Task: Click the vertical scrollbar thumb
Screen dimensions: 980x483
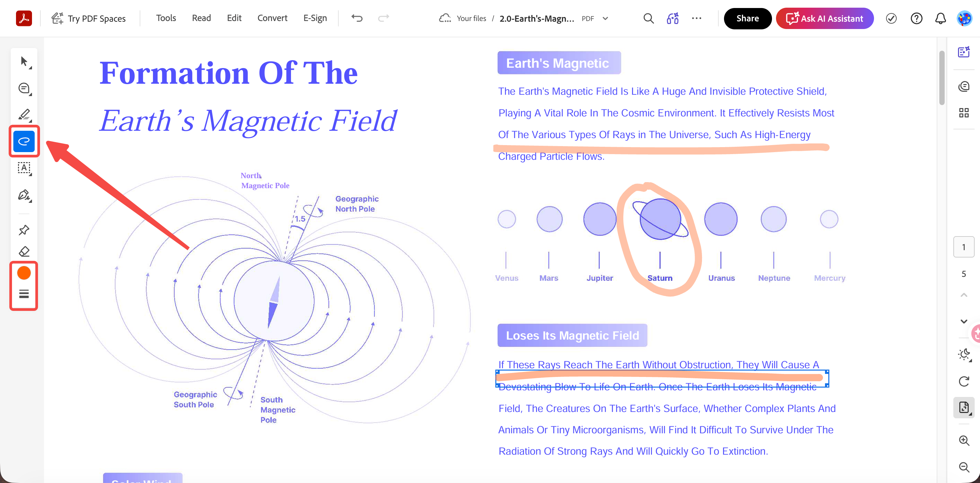Action: [942, 78]
